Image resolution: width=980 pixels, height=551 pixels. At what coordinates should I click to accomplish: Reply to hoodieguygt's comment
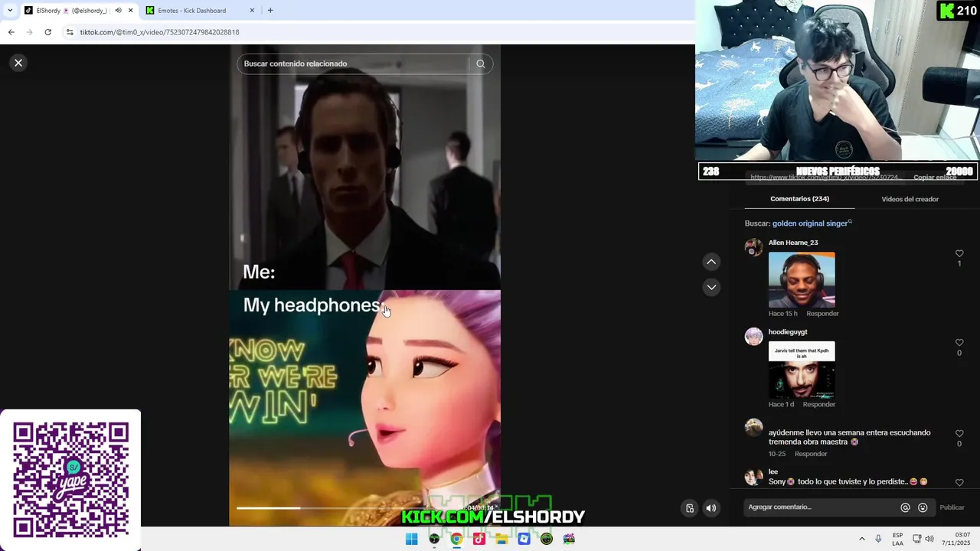(818, 404)
